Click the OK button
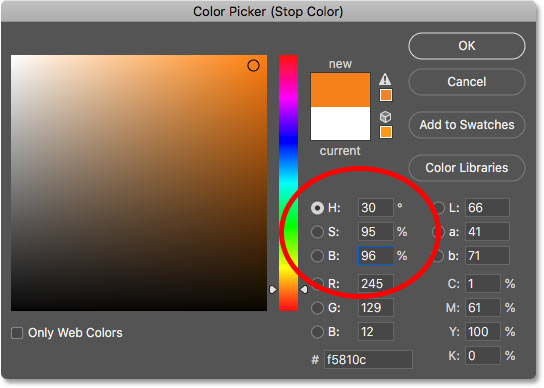 (x=467, y=46)
